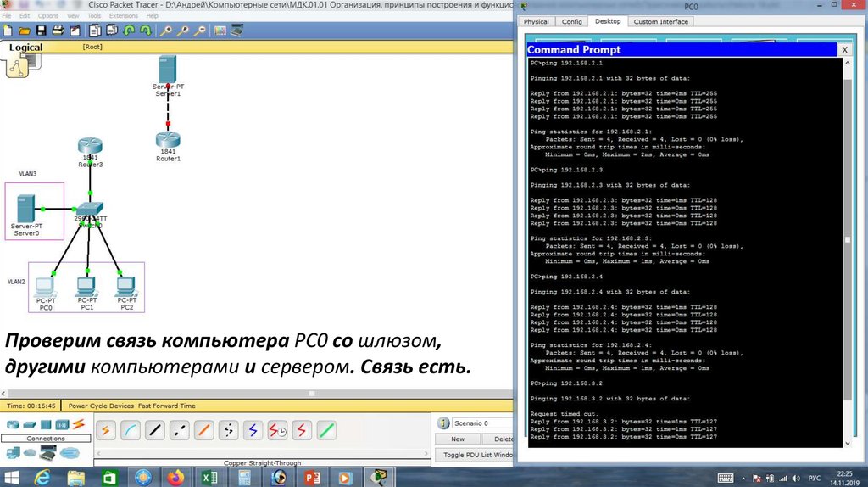Click Command Prompt scrollbar up arrow
Image resolution: width=868 pixels, height=487 pixels.
pyautogui.click(x=848, y=63)
